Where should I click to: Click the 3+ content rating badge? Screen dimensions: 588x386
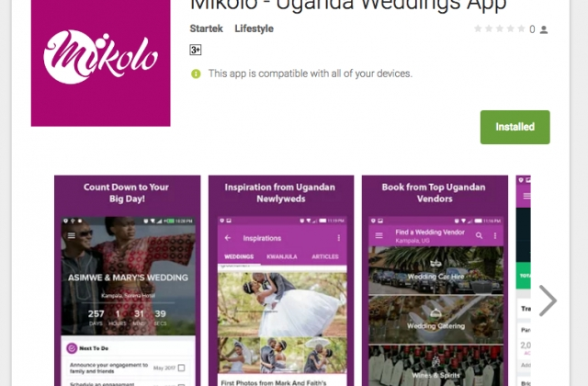coord(196,50)
